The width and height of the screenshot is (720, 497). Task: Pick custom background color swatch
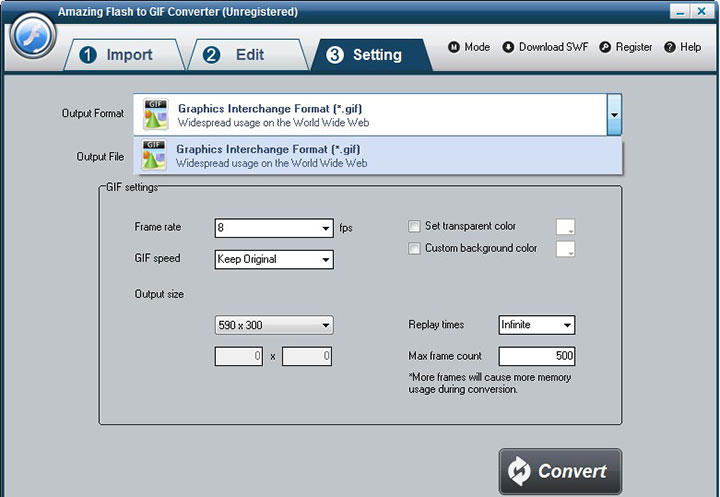565,249
